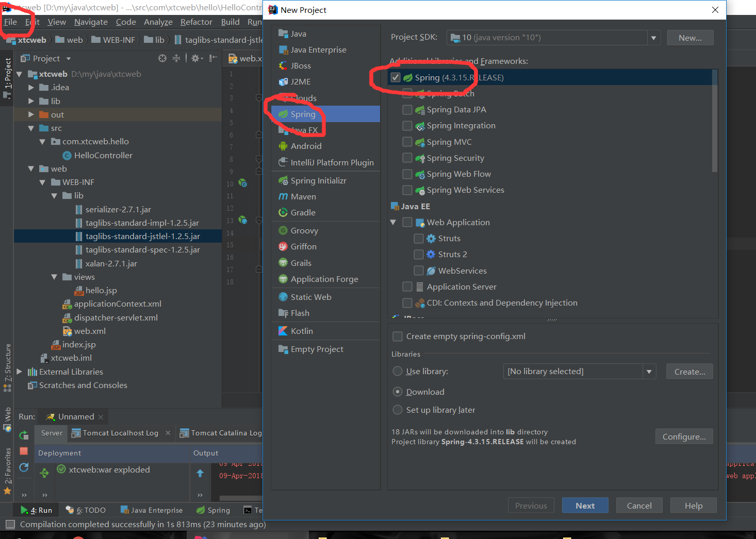Viewport: 756px width, 539px height.
Task: Click the hide Project panel icon
Action: [213, 58]
